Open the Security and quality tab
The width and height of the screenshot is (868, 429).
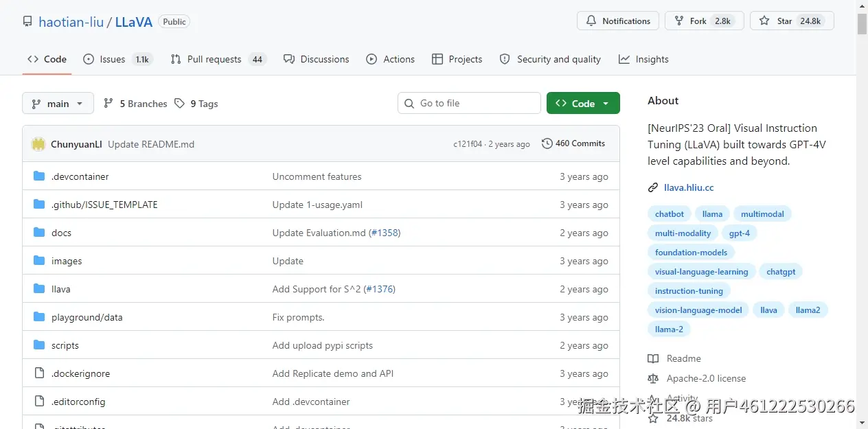550,59
